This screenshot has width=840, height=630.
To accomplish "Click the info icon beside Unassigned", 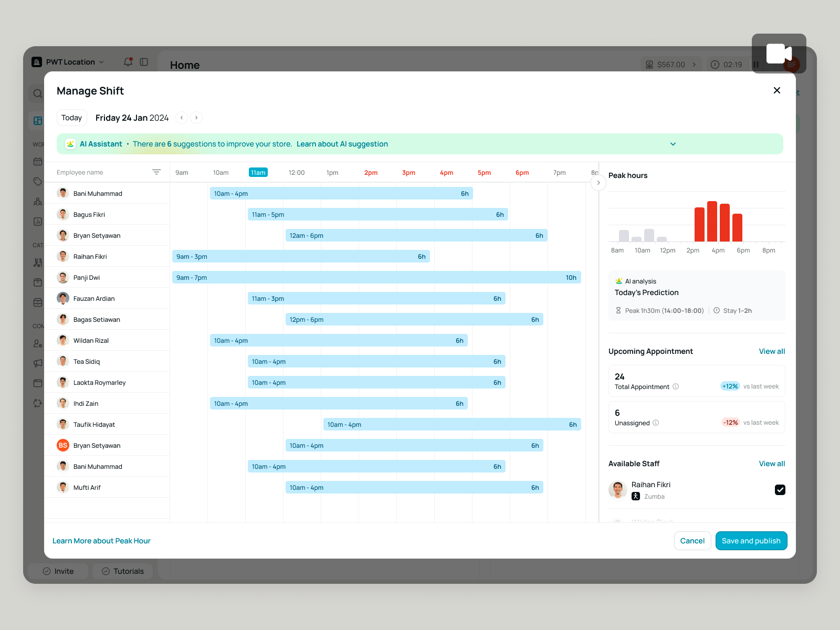I will (656, 423).
